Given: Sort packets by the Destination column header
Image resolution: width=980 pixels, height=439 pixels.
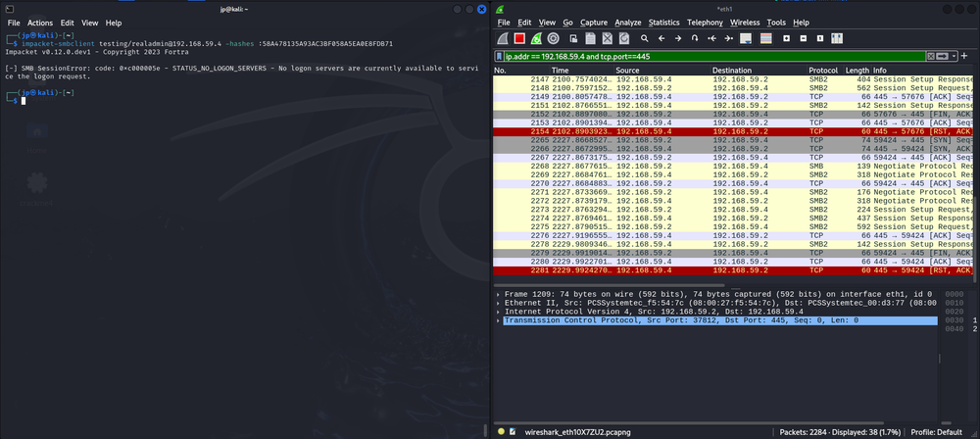Looking at the screenshot, I should point(759,71).
